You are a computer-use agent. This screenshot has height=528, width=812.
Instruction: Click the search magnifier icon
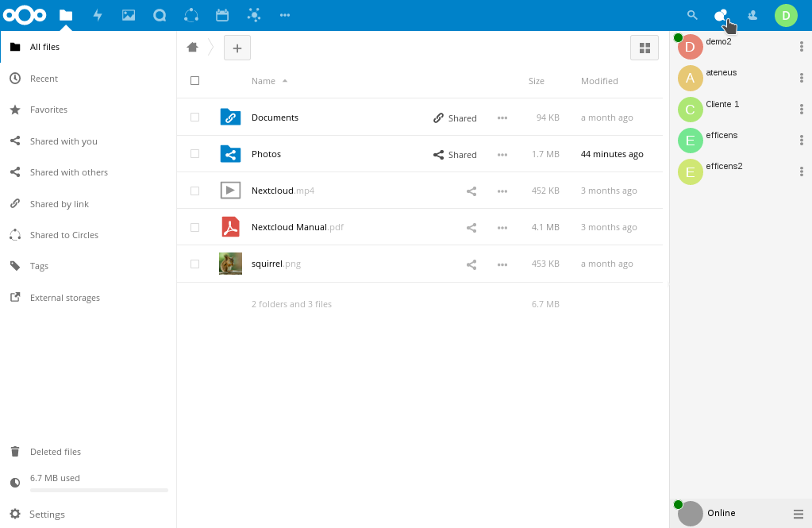[692, 15]
